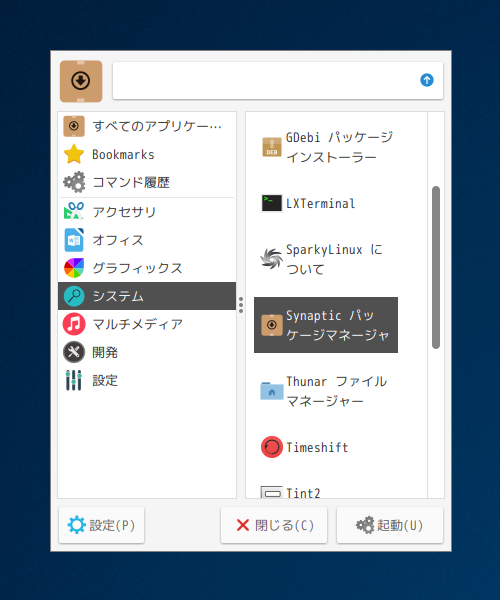Image resolution: width=500 pixels, height=600 pixels.
Task: Click the blue up-arrow icon in search field
Action: click(427, 80)
